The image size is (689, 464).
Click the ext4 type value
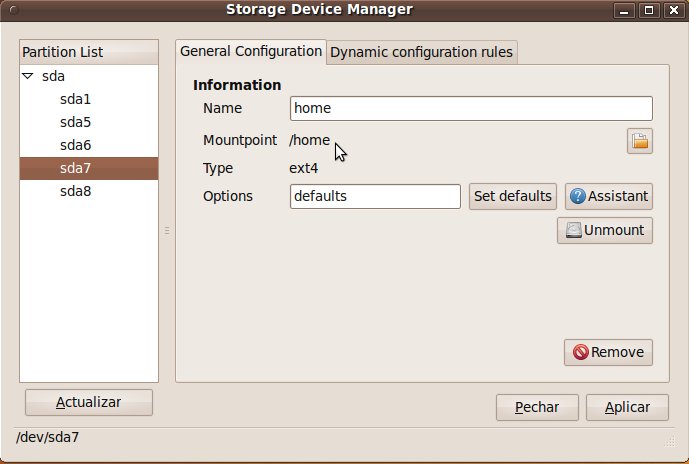tap(303, 168)
